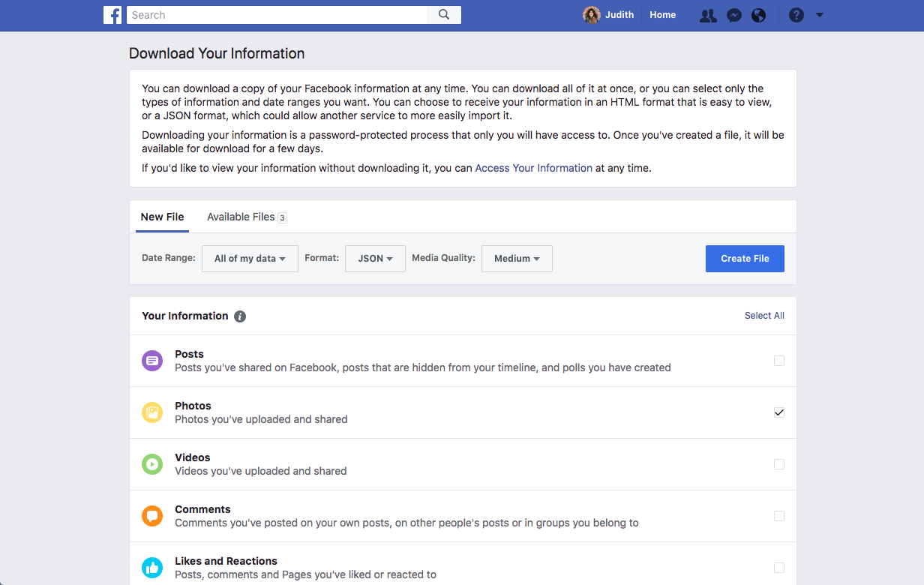Click the Your Information section heading
Screen dimensions: 924x585
pos(185,316)
